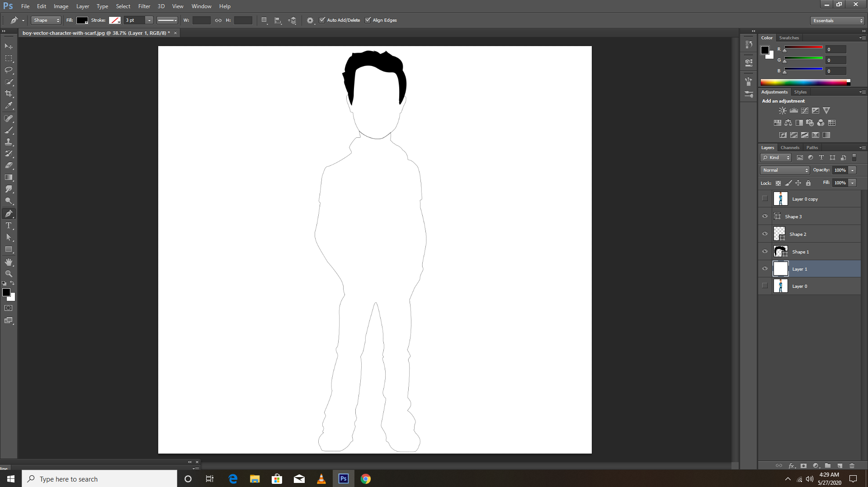868x487 pixels.
Task: Select the Gradient tool
Action: pos(9,177)
